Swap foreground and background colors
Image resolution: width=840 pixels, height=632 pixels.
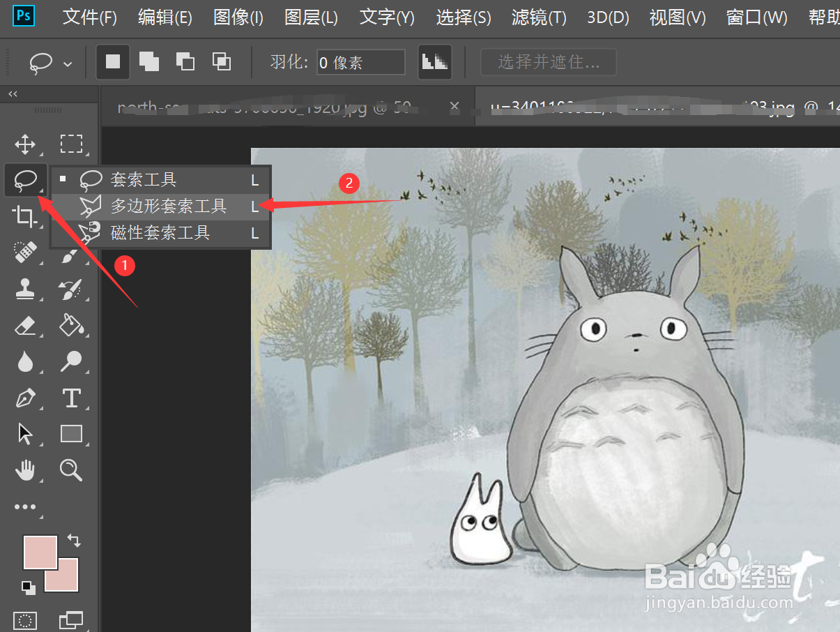point(74,541)
